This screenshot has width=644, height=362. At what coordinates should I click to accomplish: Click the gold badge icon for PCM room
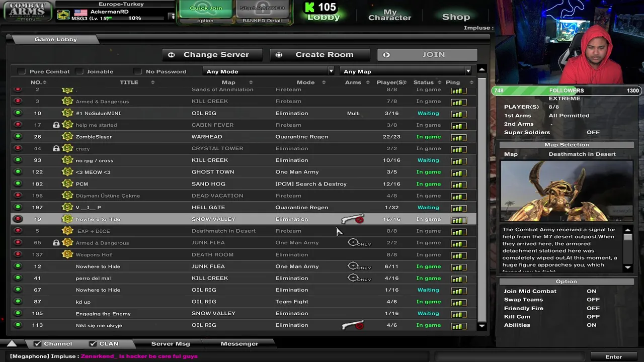[x=67, y=184]
